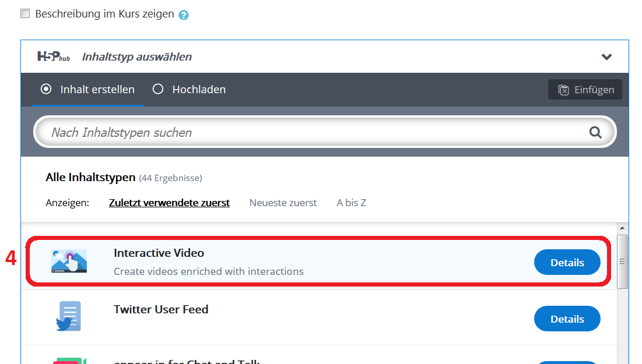Click the H5P hub logo
Image resolution: width=642 pixels, height=364 pixels.
click(54, 56)
